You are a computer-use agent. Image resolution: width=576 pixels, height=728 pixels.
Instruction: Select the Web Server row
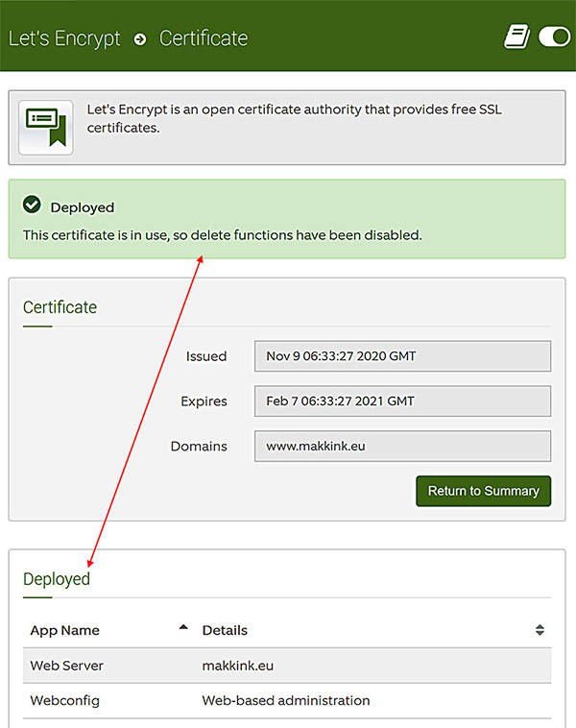pyautogui.click(x=287, y=666)
